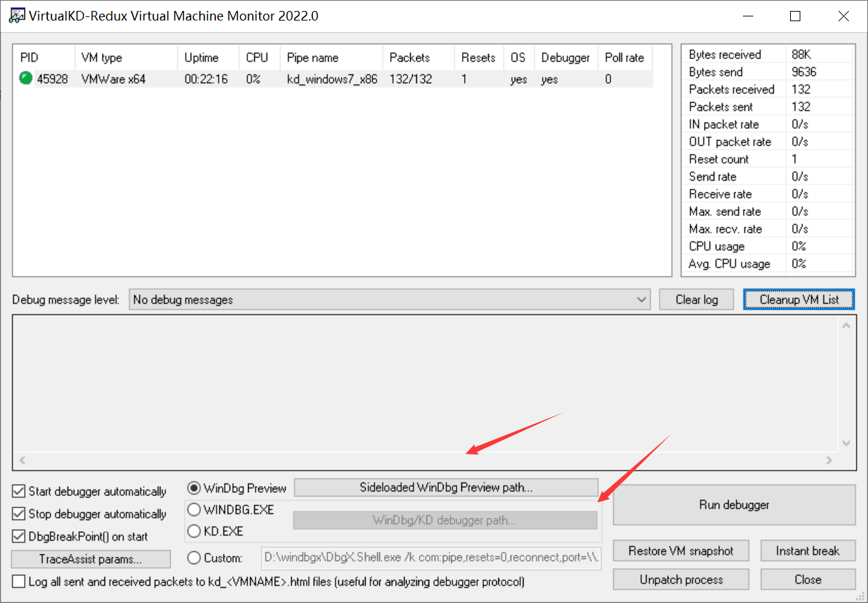
Task: Click the log horizontal scroll right arrow
Action: coord(829,460)
